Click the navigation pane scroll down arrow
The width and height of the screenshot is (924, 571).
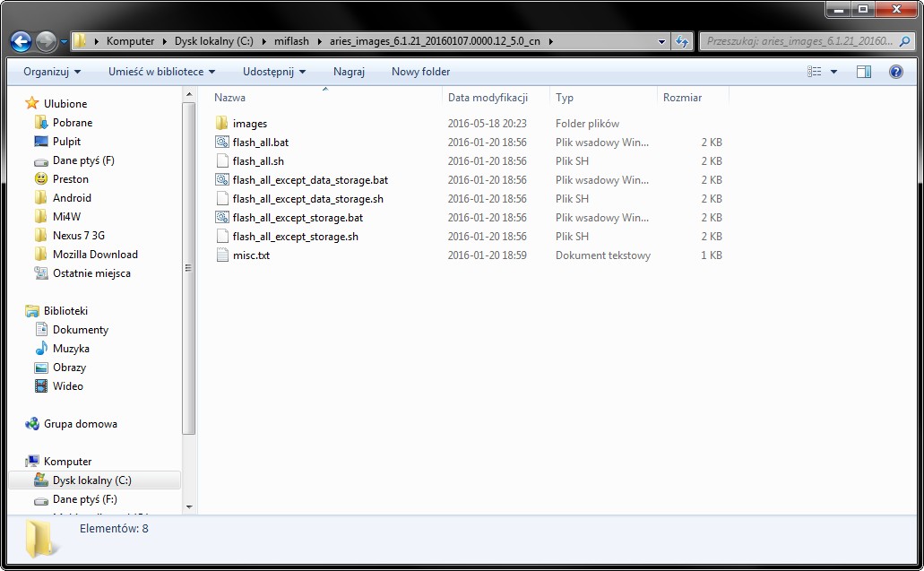[x=188, y=506]
